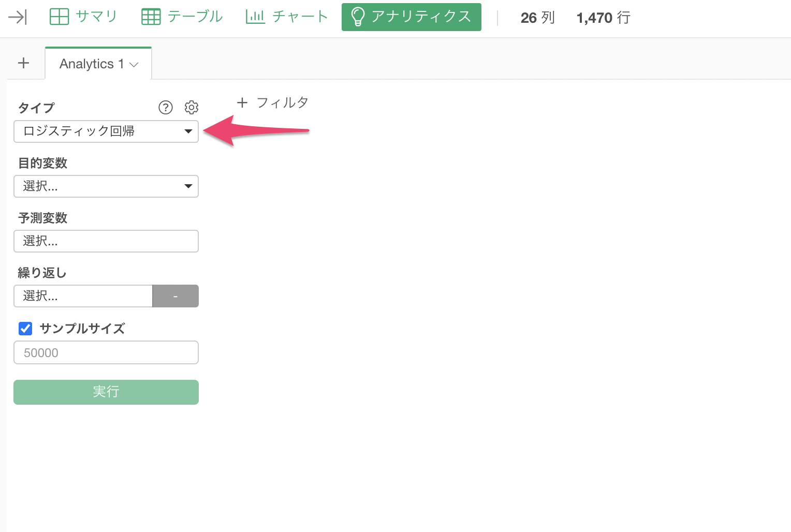Screen dimensions: 791x532
Task: Click the 50000 sample size input
Action: pyautogui.click(x=106, y=352)
